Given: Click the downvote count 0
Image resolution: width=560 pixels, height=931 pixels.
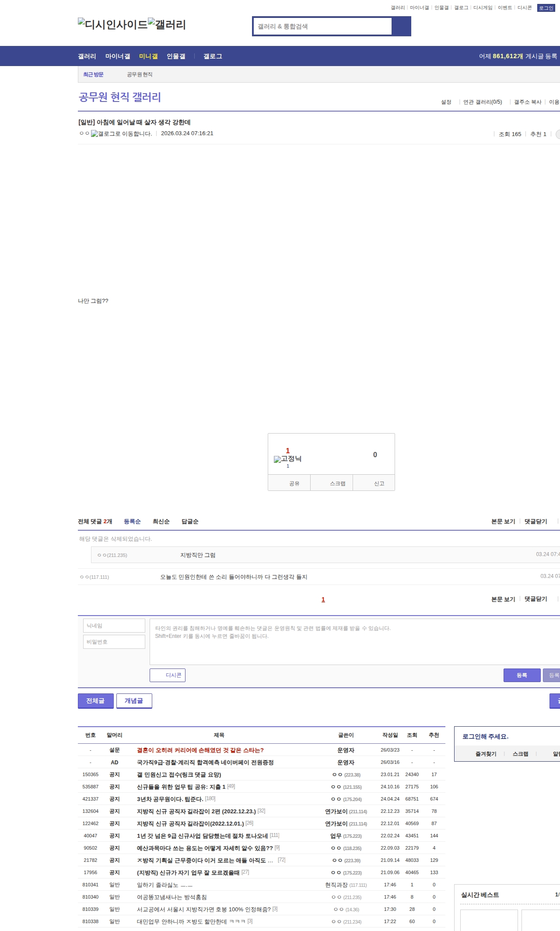Looking at the screenshot, I should point(375,455).
